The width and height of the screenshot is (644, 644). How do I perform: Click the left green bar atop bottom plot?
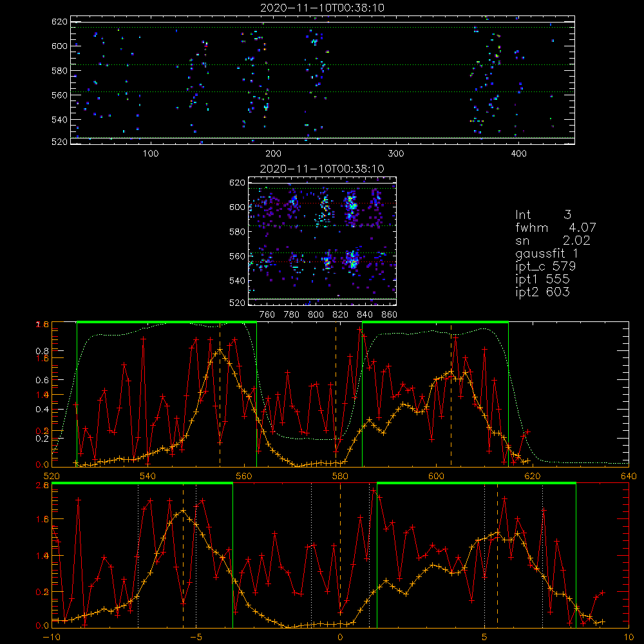tap(142, 484)
